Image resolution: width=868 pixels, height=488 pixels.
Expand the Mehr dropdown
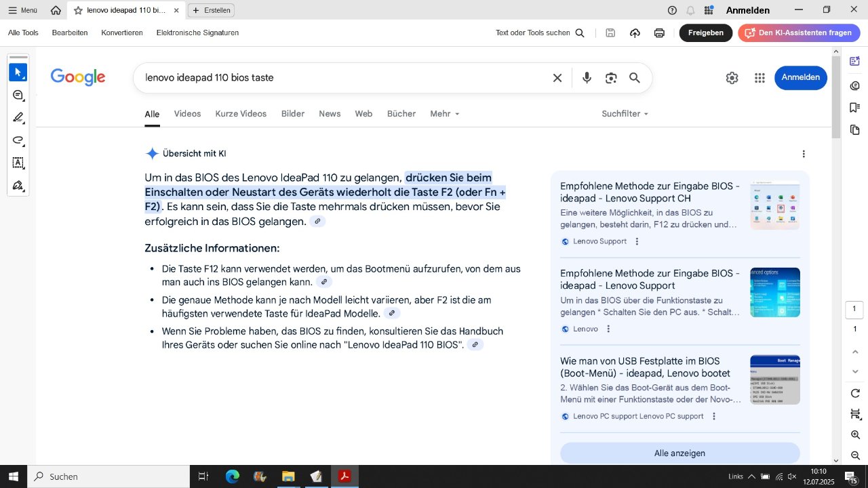click(x=445, y=114)
